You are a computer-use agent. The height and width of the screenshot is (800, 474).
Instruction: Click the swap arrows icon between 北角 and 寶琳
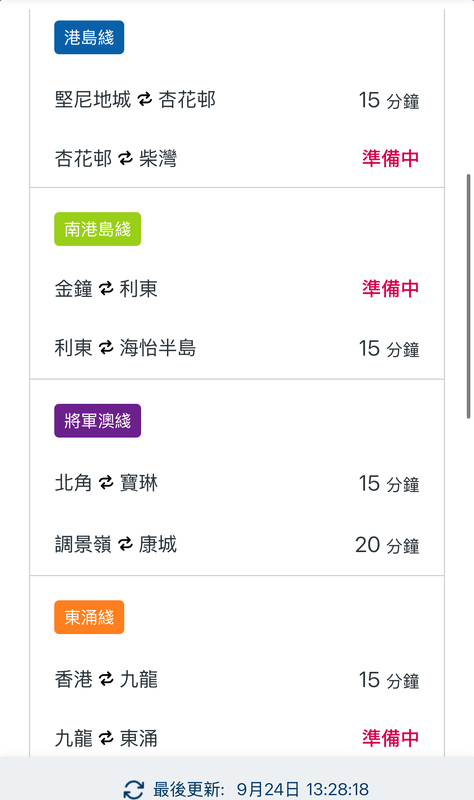click(x=106, y=483)
